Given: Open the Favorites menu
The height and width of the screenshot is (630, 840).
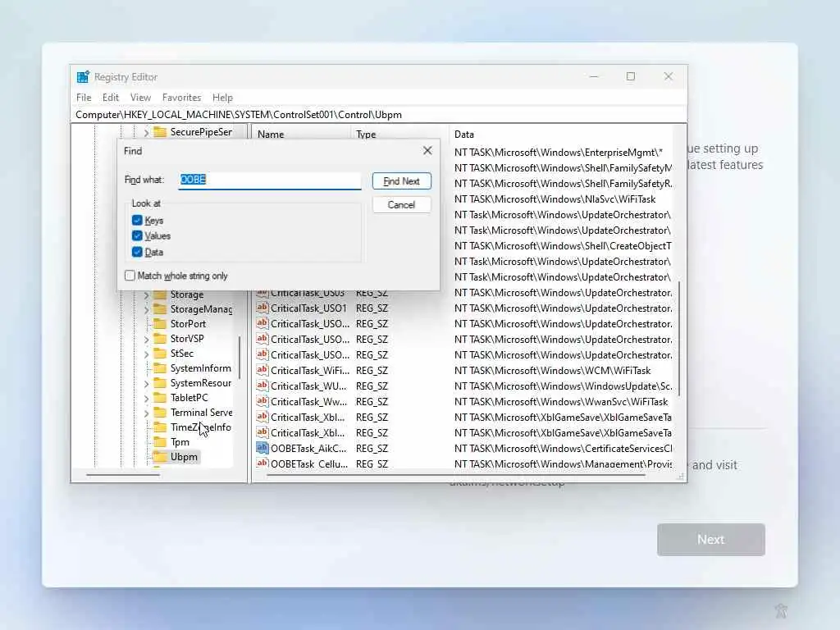Looking at the screenshot, I should [181, 98].
